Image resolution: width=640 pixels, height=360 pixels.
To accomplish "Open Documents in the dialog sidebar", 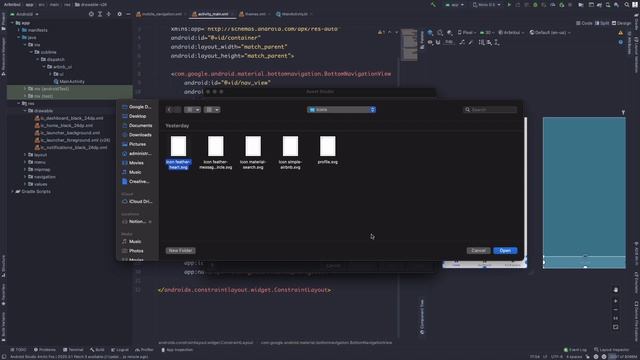I will 137,126.
